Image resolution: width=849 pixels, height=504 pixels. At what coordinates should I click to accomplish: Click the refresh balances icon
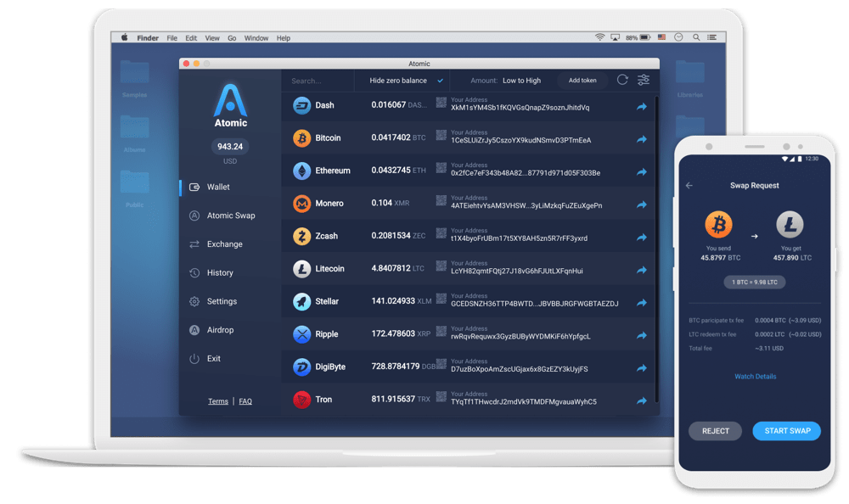point(622,80)
